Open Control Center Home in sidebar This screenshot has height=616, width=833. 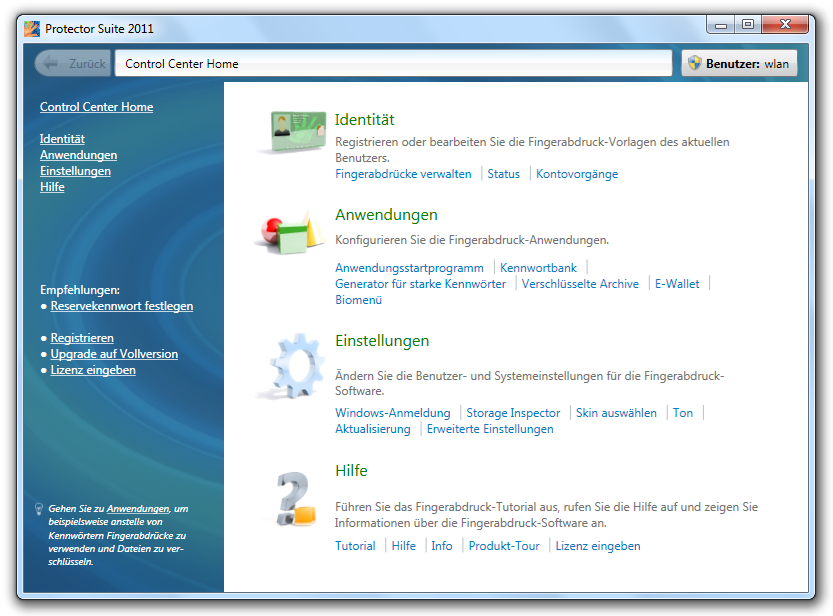click(x=96, y=107)
